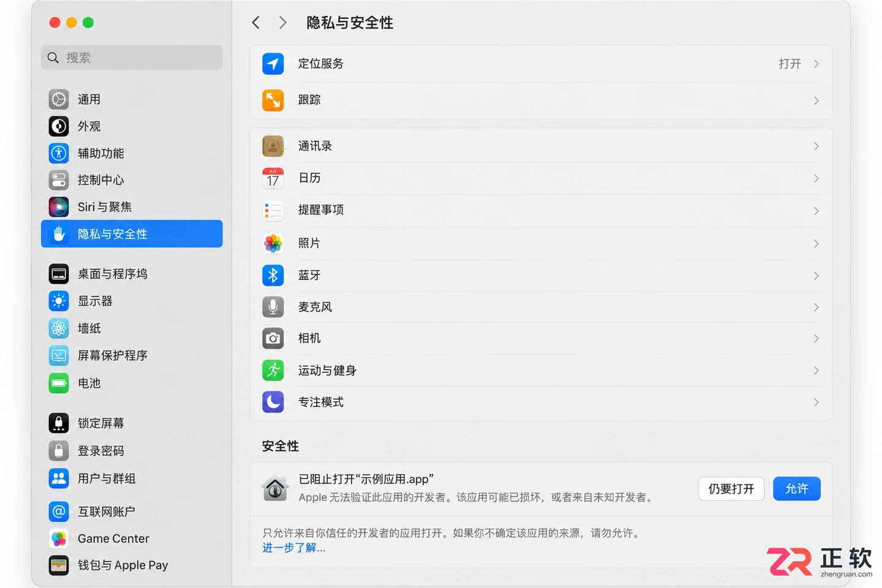Click the Game Center icon
The image size is (882, 588).
click(59, 538)
